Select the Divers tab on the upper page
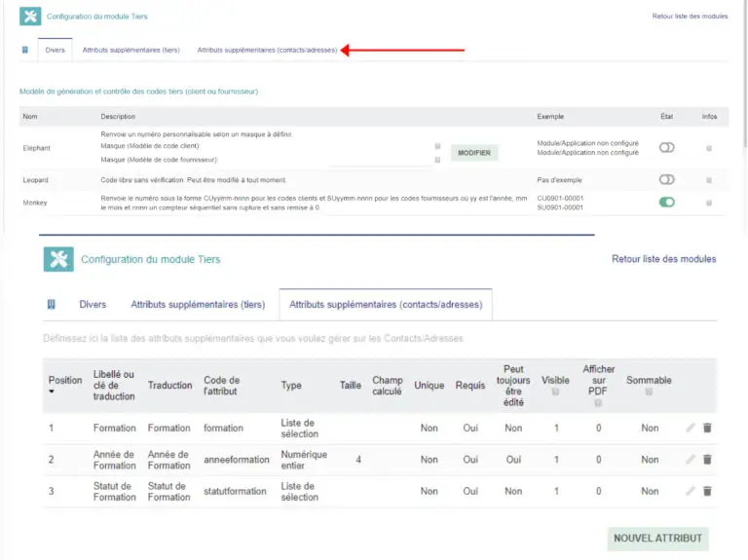748x560 pixels. point(55,50)
